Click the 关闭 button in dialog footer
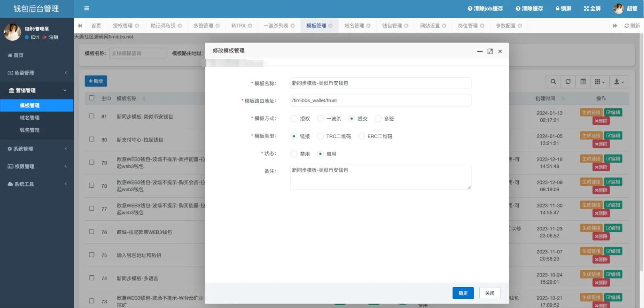The width and height of the screenshot is (644, 308). click(490, 293)
